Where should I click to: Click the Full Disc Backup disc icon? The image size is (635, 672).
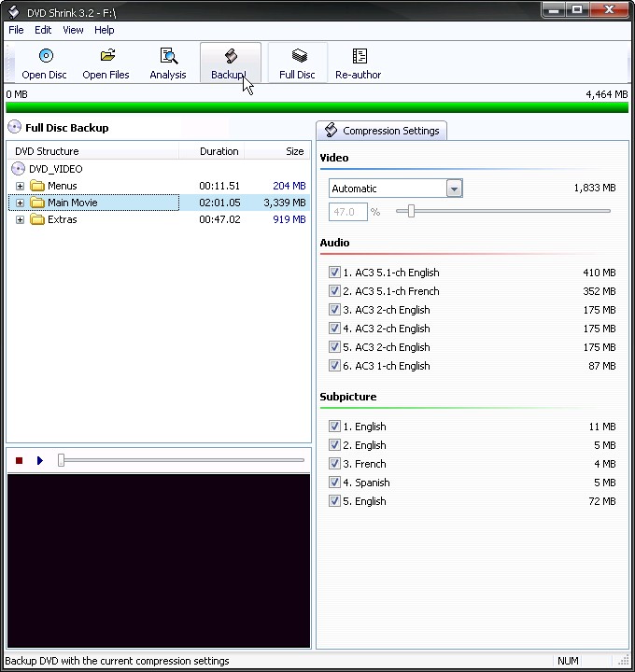coord(14,127)
